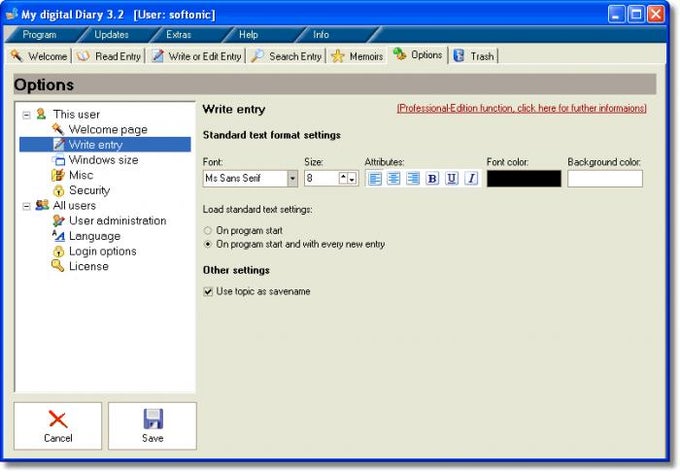680x472 pixels.
Task: Open the Help menu
Action: (248, 34)
